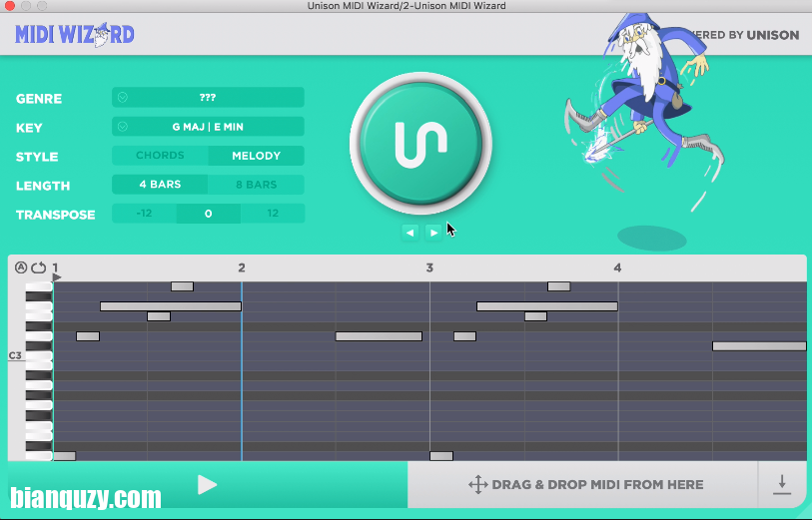Select the topmost short note in bar 3
The height and width of the screenshot is (520, 812).
[x=558, y=286]
